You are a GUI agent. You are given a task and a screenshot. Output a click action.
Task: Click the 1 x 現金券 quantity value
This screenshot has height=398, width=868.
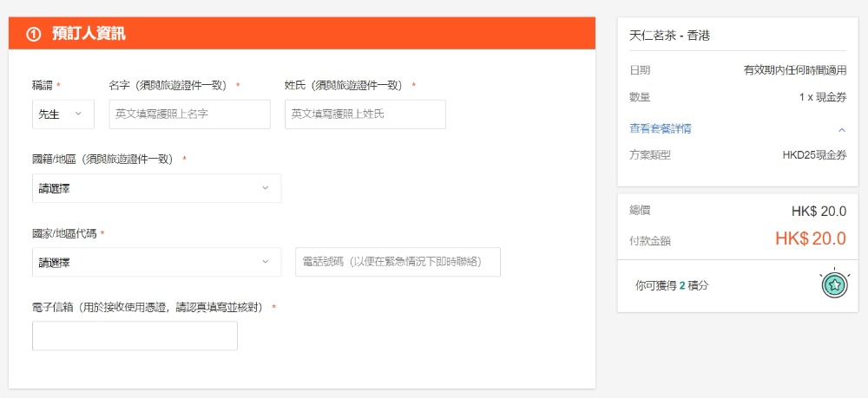coord(822,97)
